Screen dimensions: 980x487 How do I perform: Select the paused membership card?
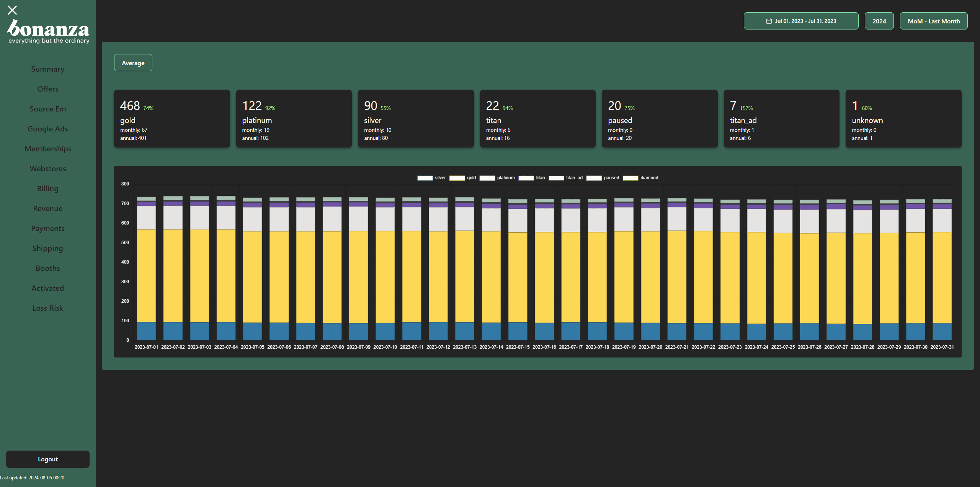660,119
